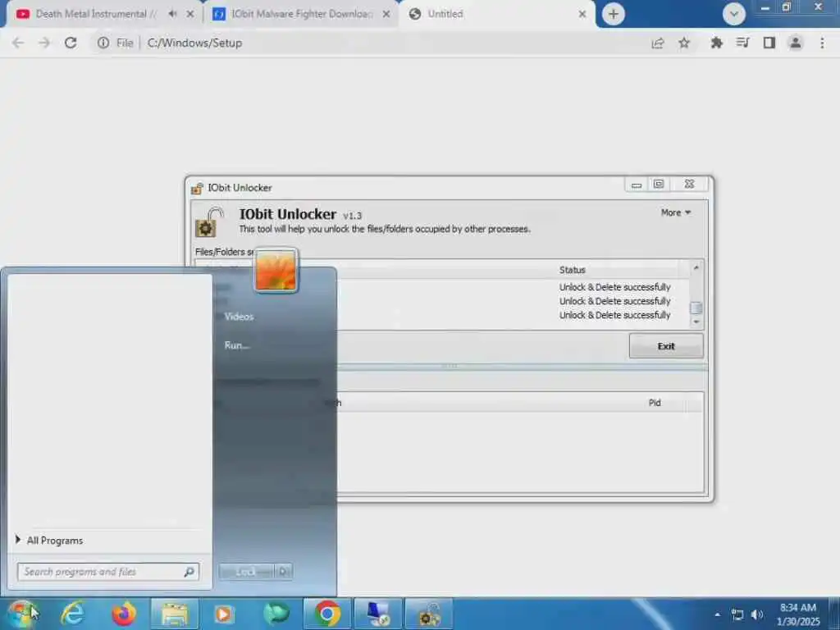Open Chrome media controls icon
The height and width of the screenshot is (630, 840).
click(x=742, y=43)
